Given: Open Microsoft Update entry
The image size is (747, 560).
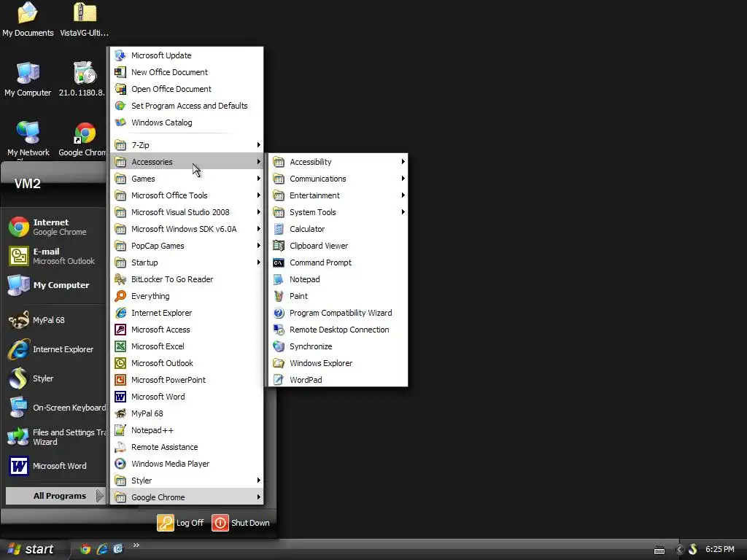Looking at the screenshot, I should point(187,55).
